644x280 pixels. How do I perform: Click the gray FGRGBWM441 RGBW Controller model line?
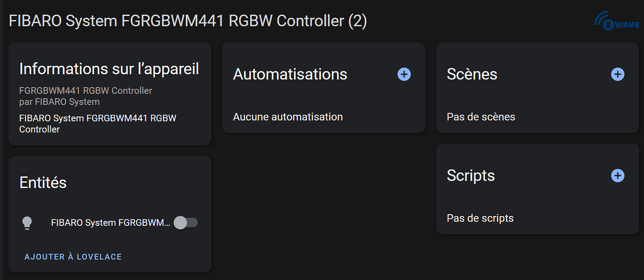pyautogui.click(x=85, y=91)
